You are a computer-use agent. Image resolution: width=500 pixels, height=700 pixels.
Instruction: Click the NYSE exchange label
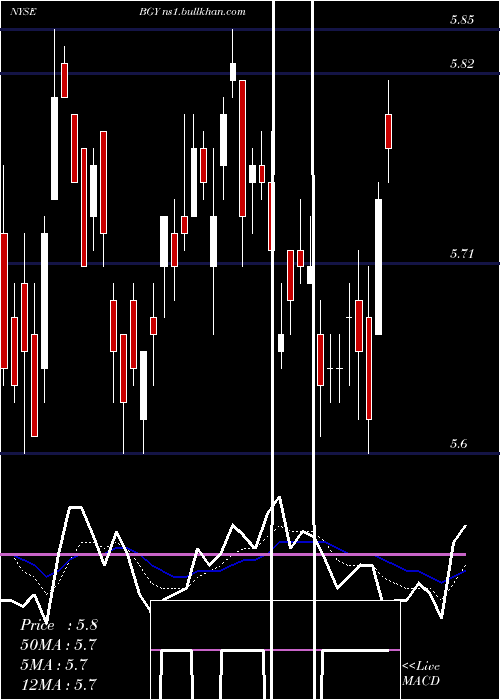point(25,12)
